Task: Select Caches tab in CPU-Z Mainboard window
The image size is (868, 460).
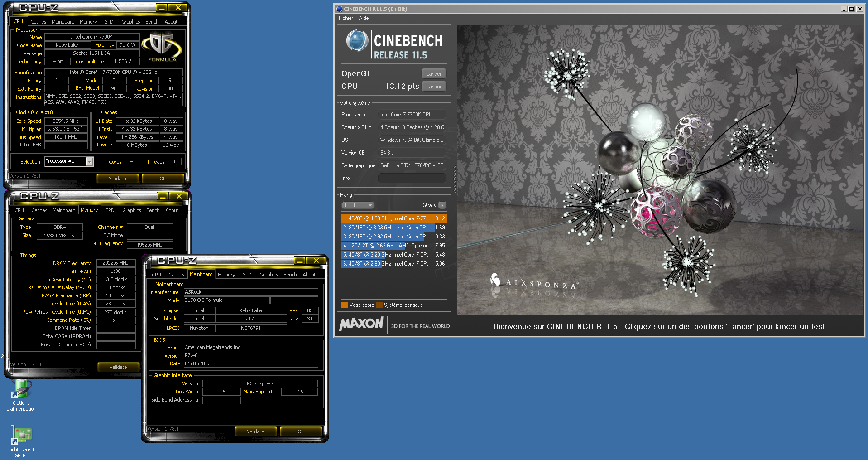Action: [x=177, y=275]
